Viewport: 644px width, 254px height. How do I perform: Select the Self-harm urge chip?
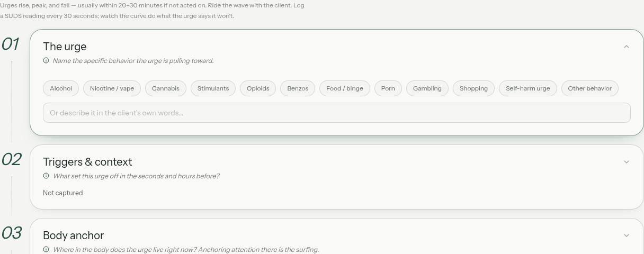pos(528,88)
